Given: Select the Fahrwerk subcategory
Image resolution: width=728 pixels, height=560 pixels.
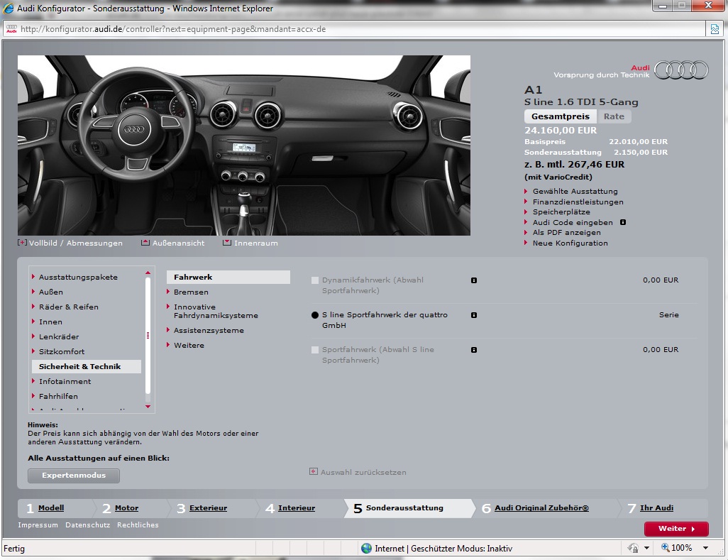Looking at the screenshot, I should coord(228,278).
